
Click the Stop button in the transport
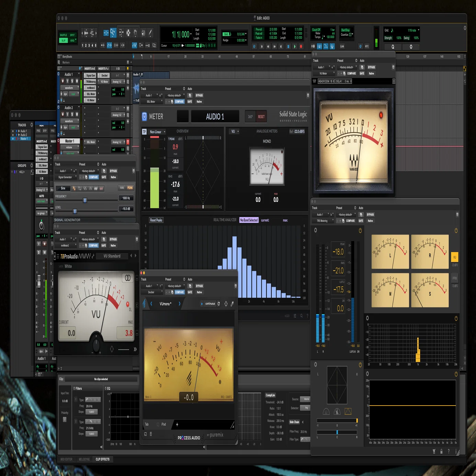click(288, 46)
